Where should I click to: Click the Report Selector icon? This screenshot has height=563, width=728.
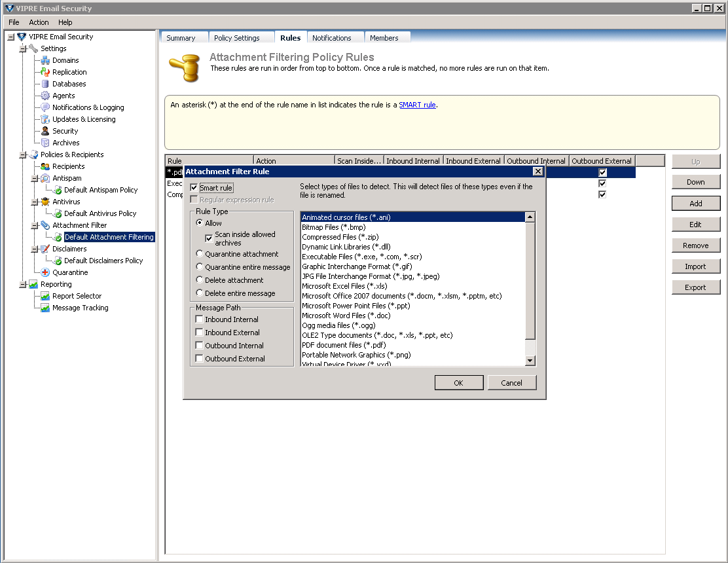(x=45, y=296)
